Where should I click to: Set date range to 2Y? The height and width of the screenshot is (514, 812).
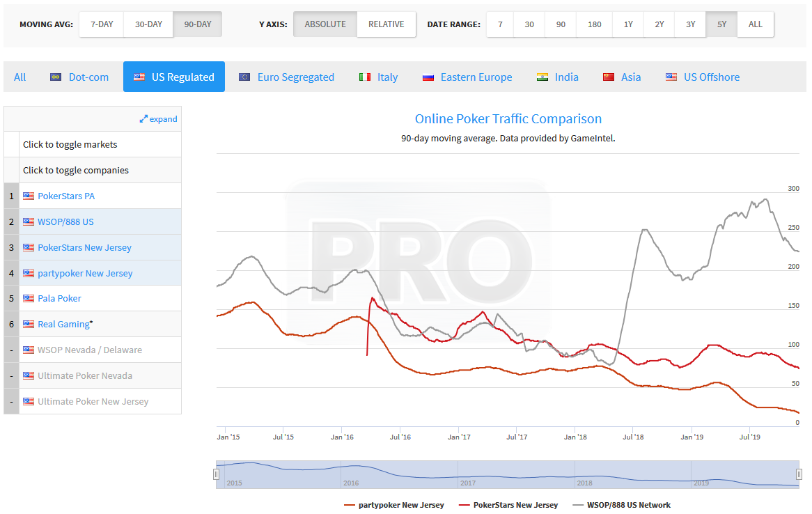(x=659, y=24)
